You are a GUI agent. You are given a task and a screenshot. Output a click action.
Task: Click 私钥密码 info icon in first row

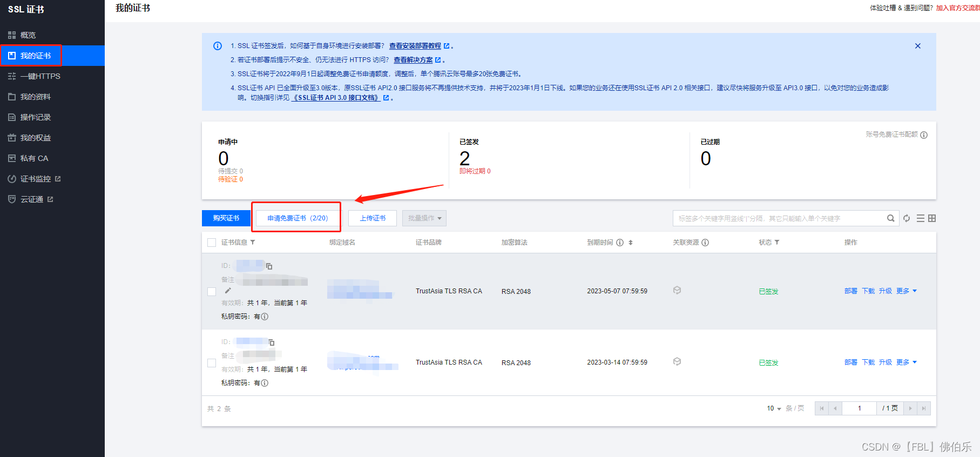(x=265, y=317)
